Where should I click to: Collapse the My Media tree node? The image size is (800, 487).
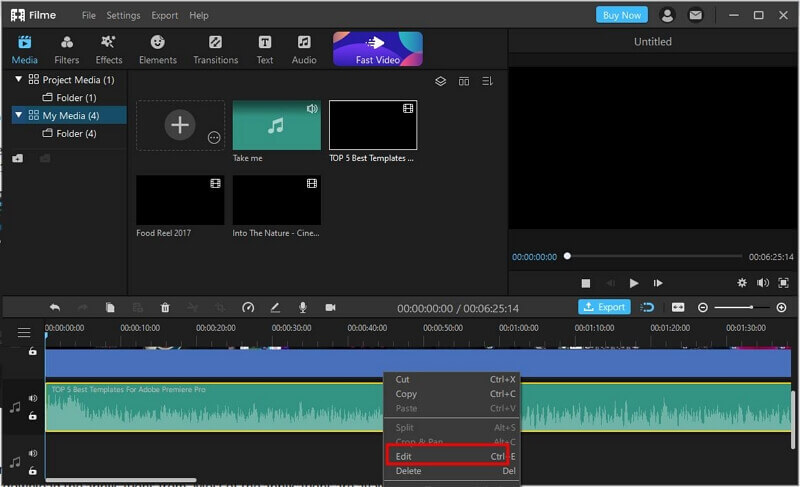19,115
